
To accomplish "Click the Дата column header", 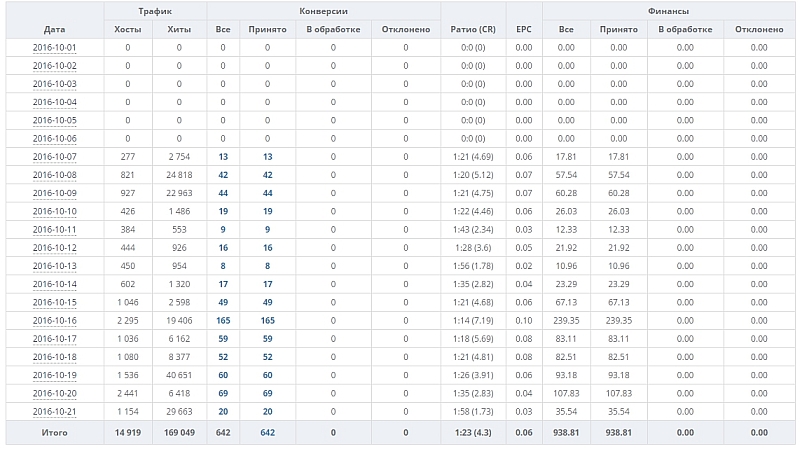I will tap(54, 29).
